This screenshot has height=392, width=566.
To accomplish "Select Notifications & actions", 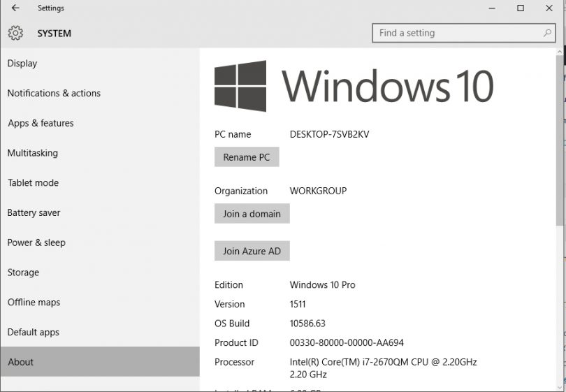I will click(54, 94).
